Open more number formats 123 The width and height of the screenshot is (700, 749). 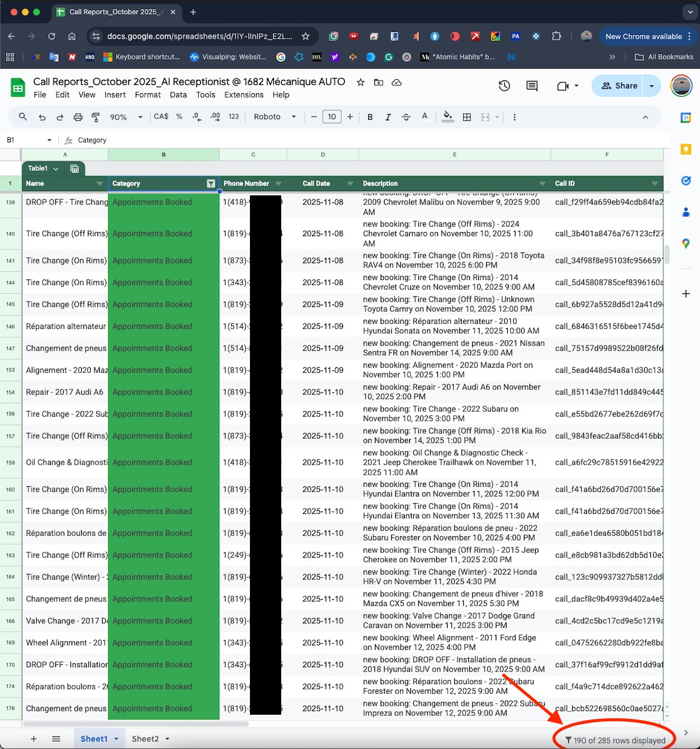pos(234,117)
